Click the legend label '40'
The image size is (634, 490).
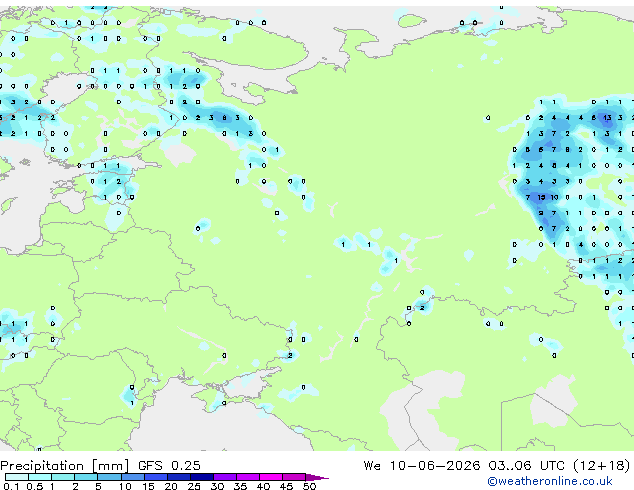263,486
